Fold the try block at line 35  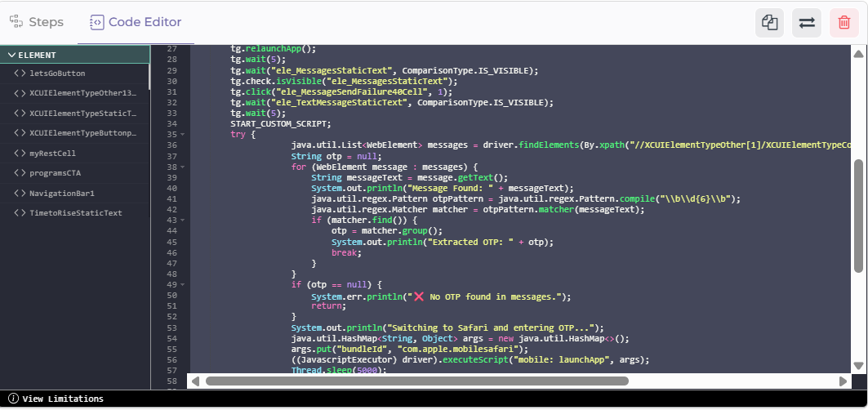click(x=184, y=135)
